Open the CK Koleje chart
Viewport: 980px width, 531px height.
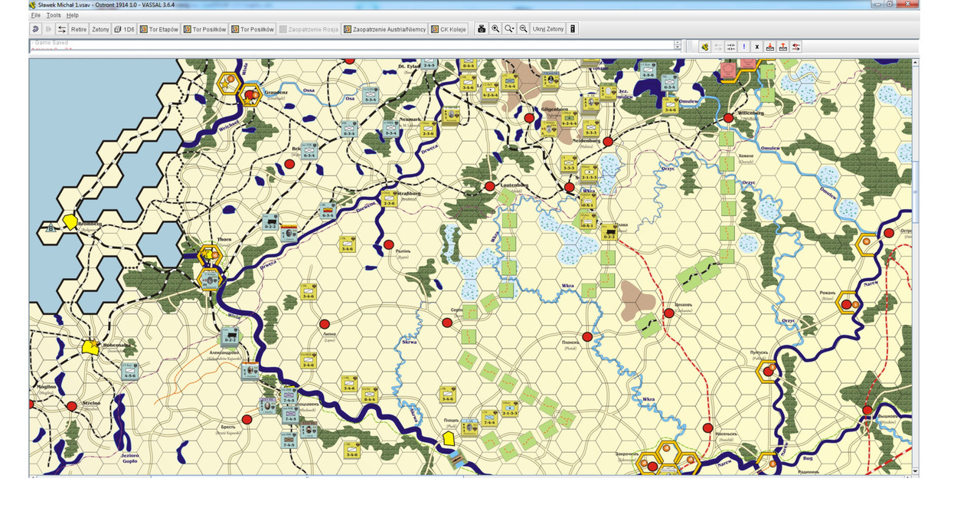tap(449, 29)
